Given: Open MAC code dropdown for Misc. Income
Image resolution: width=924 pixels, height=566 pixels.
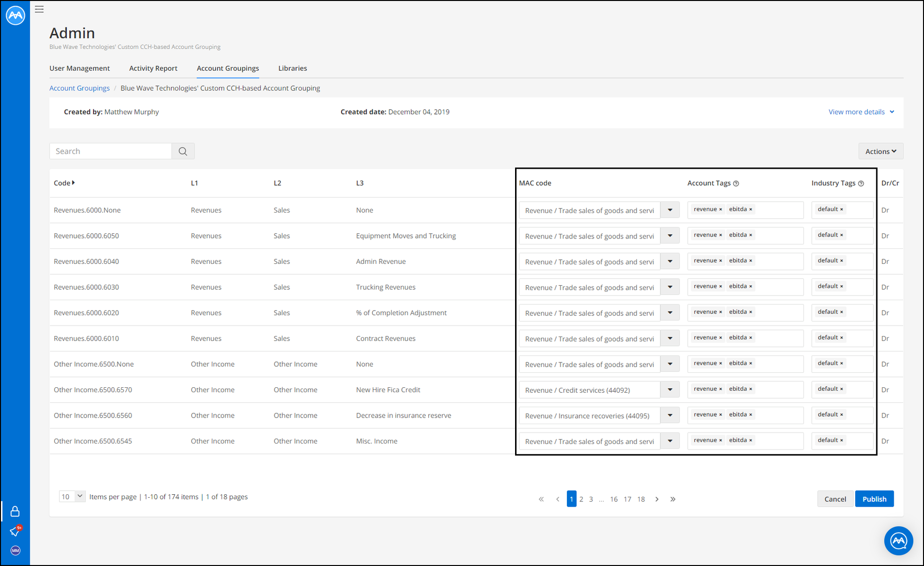Looking at the screenshot, I should point(670,441).
